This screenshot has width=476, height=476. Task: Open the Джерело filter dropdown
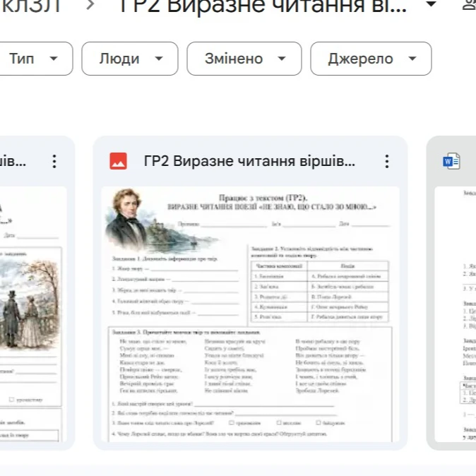371,59
